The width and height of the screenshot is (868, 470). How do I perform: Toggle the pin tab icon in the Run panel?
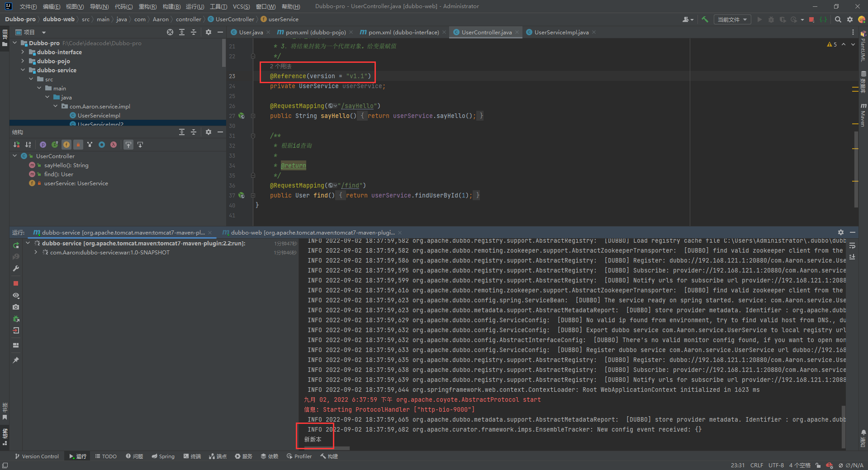(16, 360)
